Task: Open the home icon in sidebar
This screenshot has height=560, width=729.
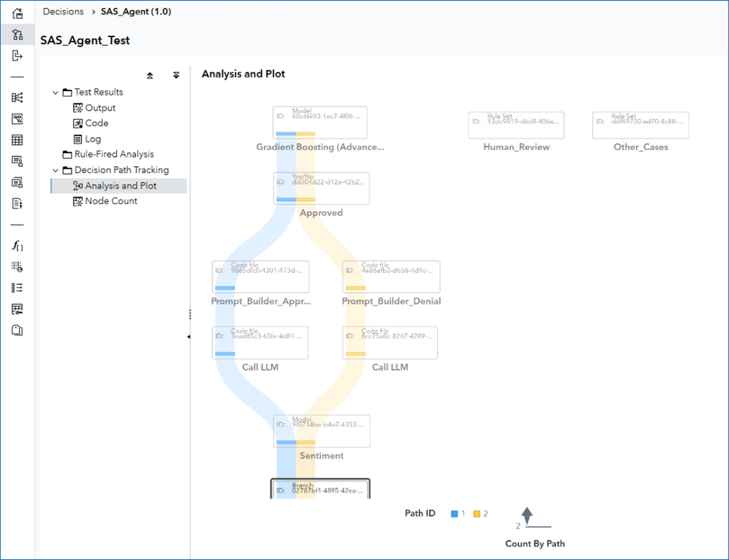Action: pos(18,13)
